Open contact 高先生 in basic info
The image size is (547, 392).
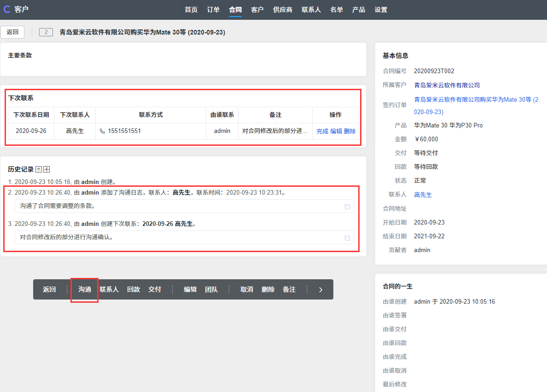(423, 195)
